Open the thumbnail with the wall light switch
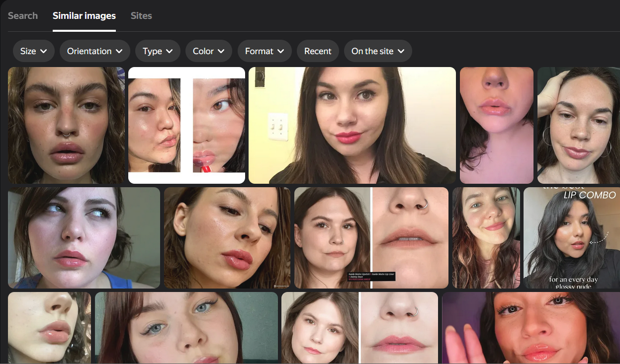 tap(352, 125)
